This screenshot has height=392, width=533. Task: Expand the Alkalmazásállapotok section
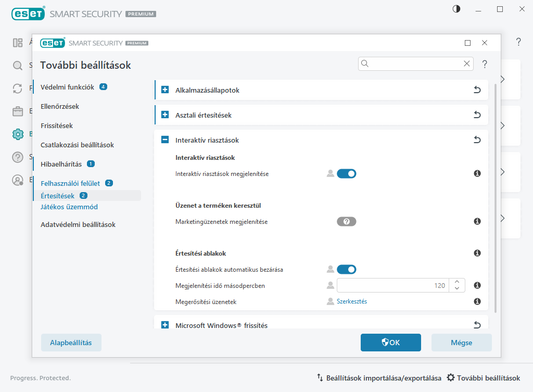tap(165, 90)
